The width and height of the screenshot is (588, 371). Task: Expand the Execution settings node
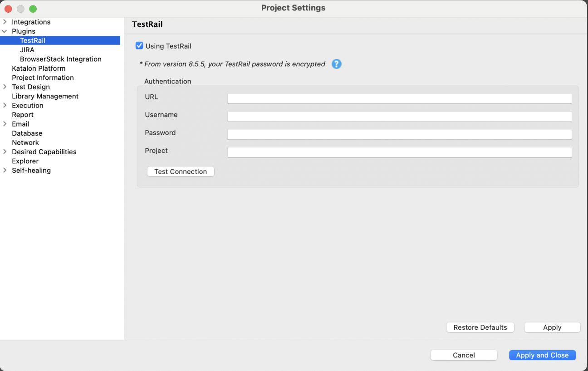(x=5, y=105)
